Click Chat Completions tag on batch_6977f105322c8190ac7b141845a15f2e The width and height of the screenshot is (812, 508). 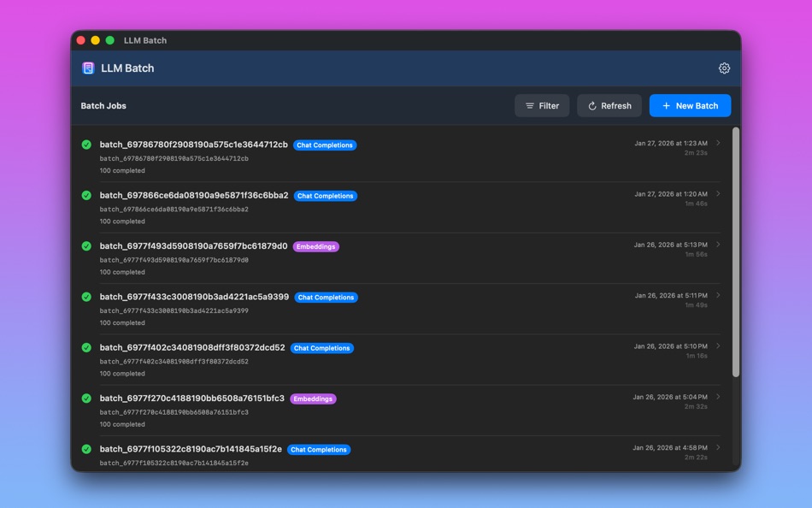(x=319, y=450)
